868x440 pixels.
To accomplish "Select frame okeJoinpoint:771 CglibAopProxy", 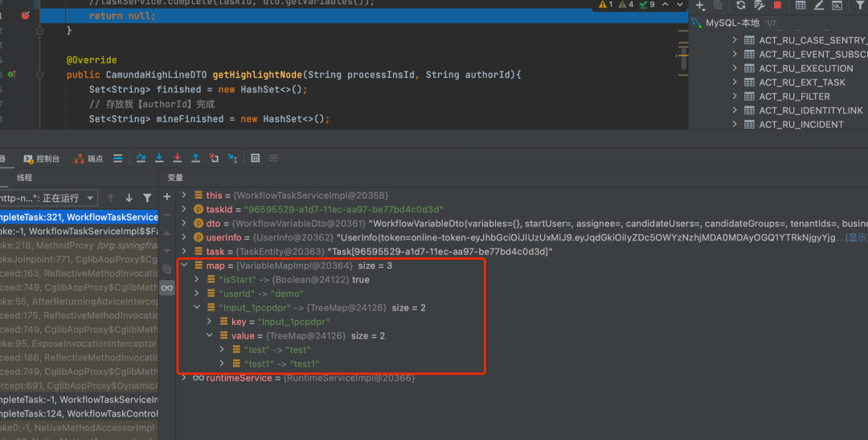I will (x=79, y=259).
